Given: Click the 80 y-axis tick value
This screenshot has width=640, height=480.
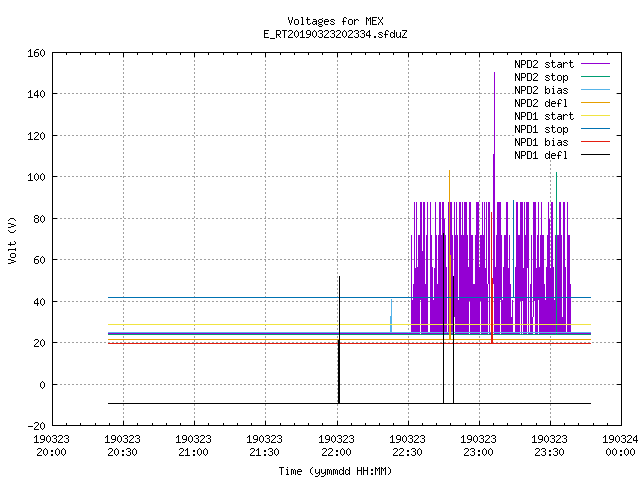Looking at the screenshot, I should click(39, 219).
